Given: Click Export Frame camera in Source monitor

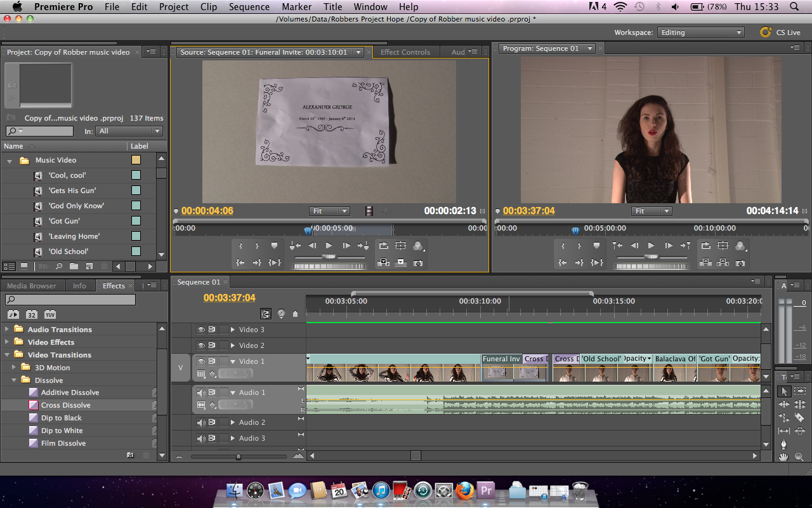Looking at the screenshot, I should 418,263.
